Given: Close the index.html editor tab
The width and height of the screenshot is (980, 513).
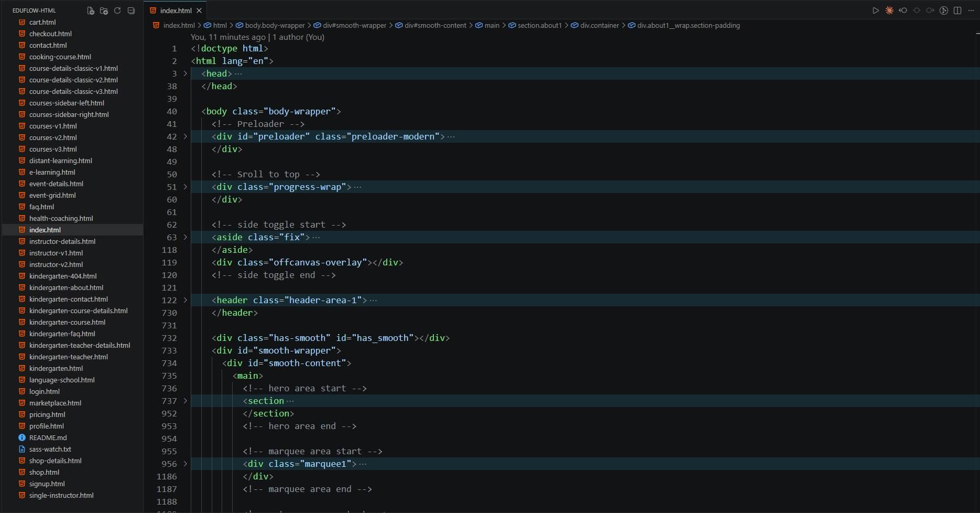Looking at the screenshot, I should point(199,10).
